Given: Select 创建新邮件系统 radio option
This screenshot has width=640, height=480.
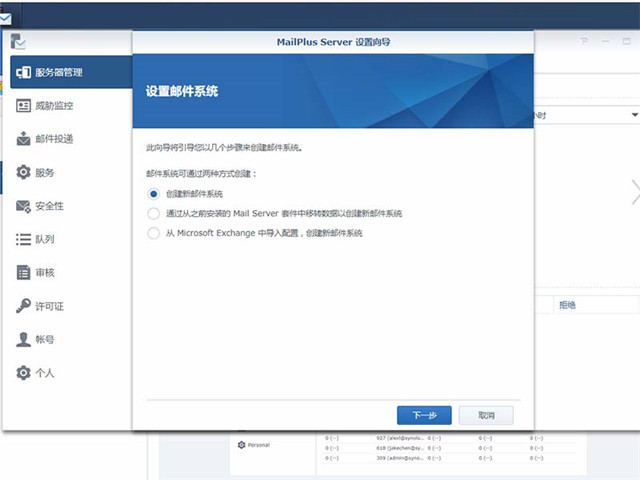Looking at the screenshot, I should pos(153,194).
